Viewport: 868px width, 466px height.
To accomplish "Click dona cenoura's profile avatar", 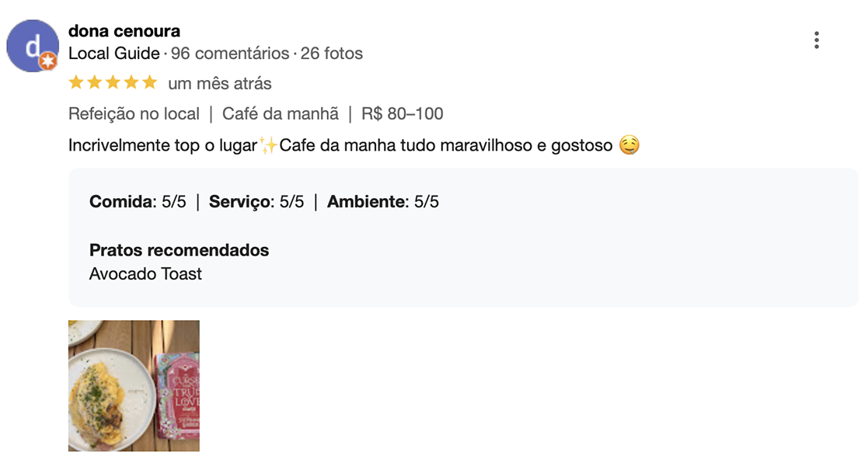I will pyautogui.click(x=33, y=46).
